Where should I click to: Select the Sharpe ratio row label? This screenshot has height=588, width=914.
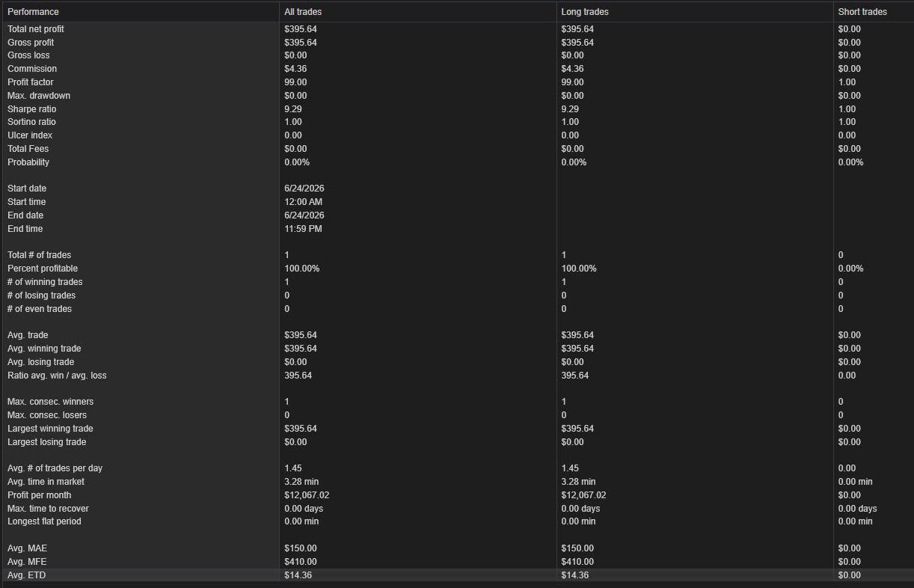32,109
